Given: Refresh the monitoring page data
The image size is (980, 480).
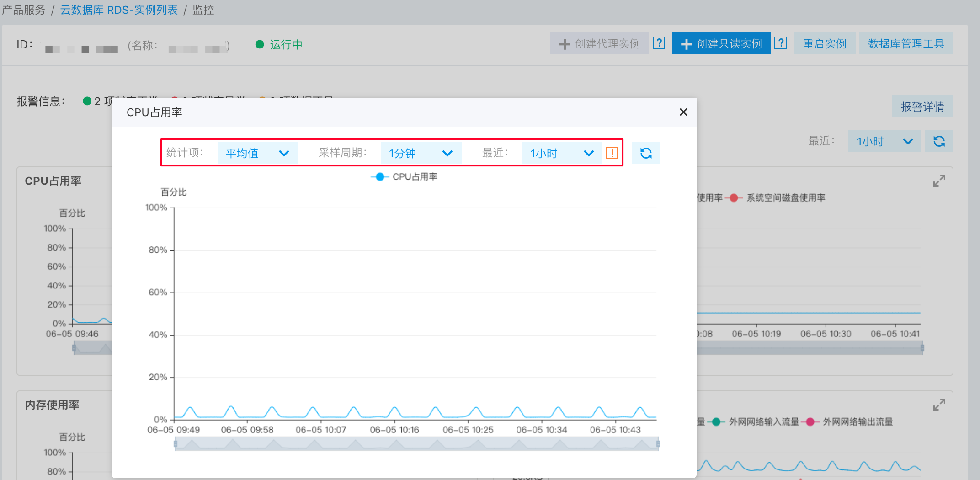Looking at the screenshot, I should [x=939, y=141].
